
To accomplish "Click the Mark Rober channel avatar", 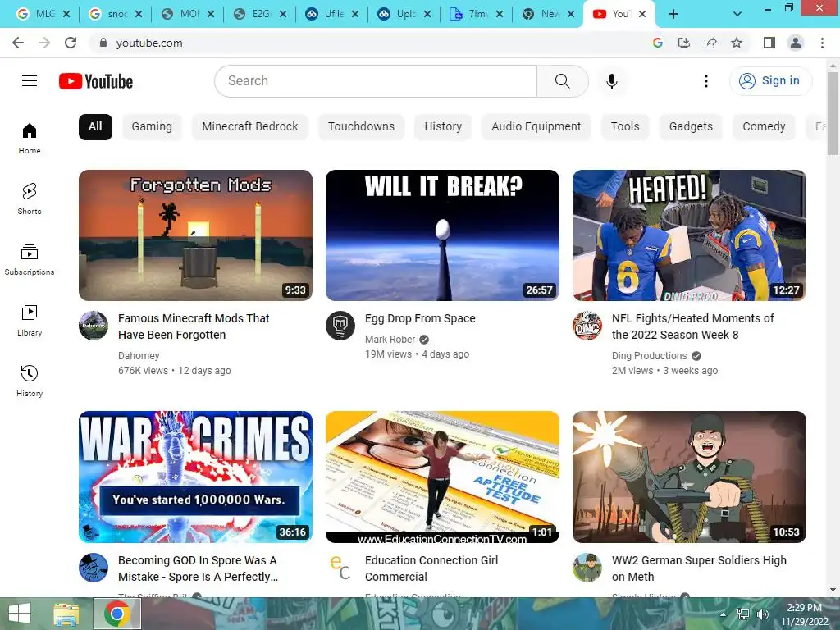I will tap(340, 326).
